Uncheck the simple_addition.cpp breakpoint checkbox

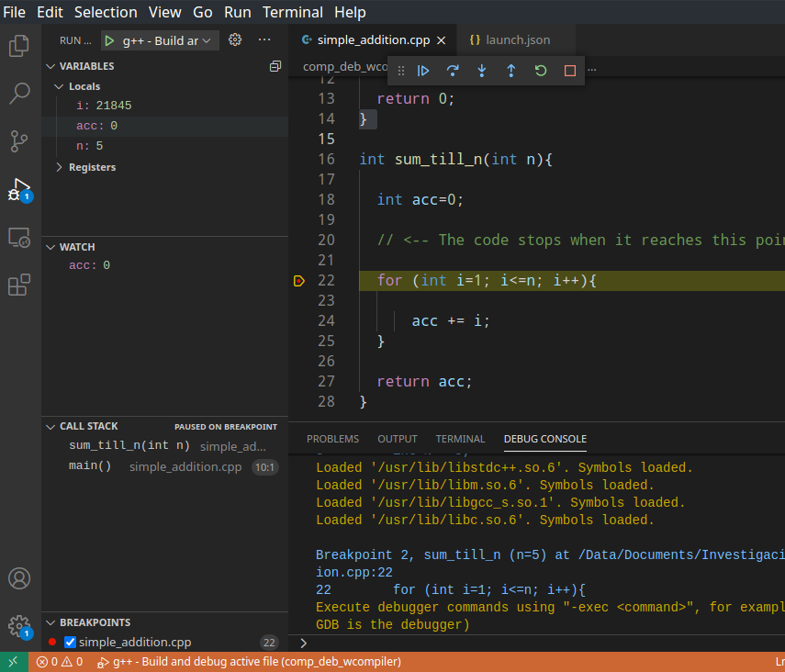[x=70, y=642]
